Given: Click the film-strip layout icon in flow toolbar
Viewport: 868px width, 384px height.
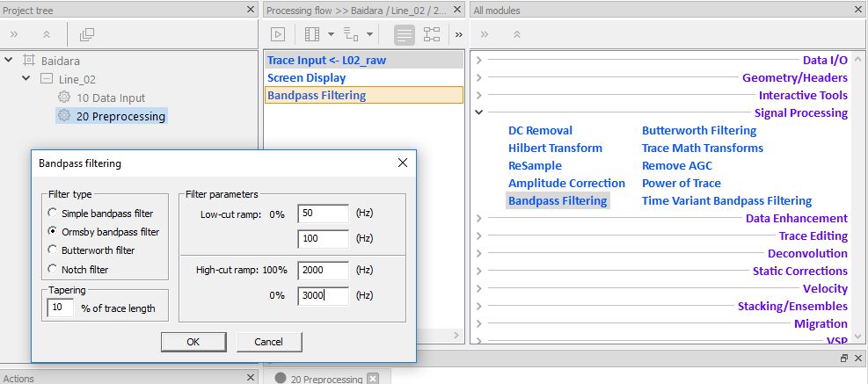Looking at the screenshot, I should coord(312,34).
